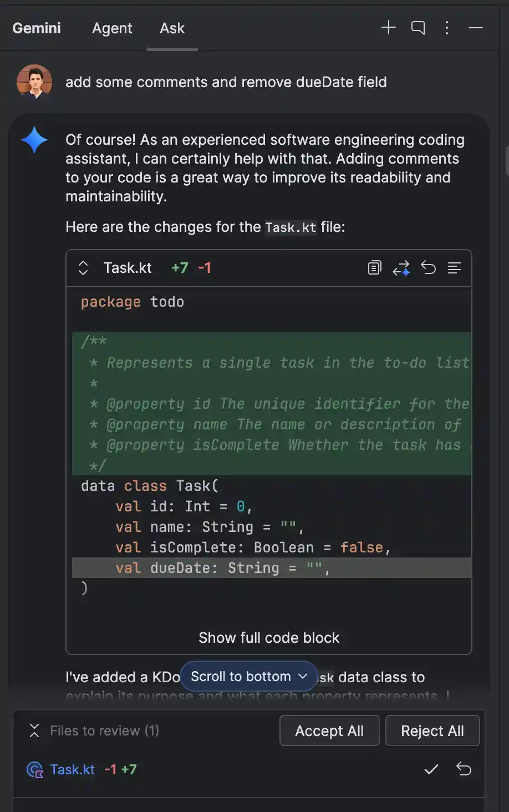Toggle soft-wrap on the code block
This screenshot has height=812, width=509.
455,268
